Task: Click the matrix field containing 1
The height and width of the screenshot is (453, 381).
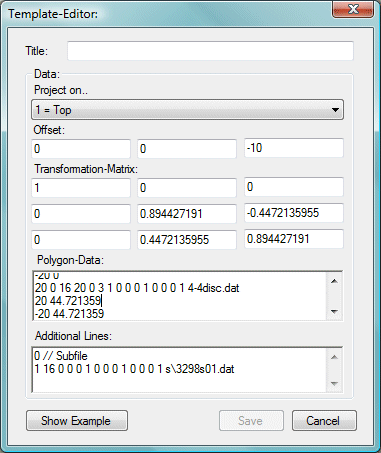Action: pyautogui.click(x=81, y=188)
